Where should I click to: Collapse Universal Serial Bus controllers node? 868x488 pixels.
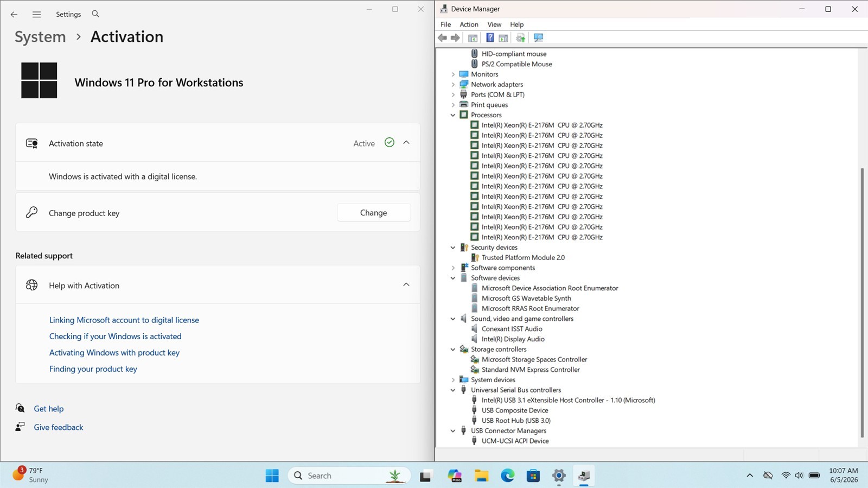[x=453, y=390]
